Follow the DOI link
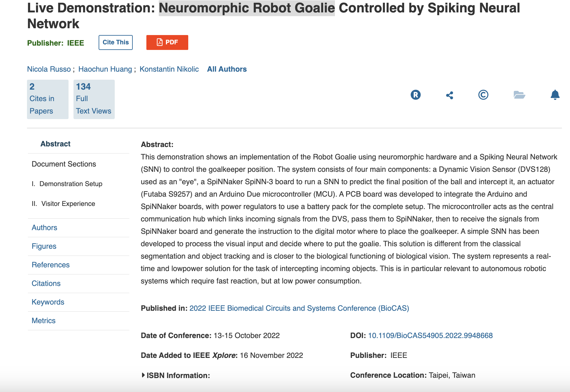Image resolution: width=570 pixels, height=392 pixels. (x=430, y=336)
